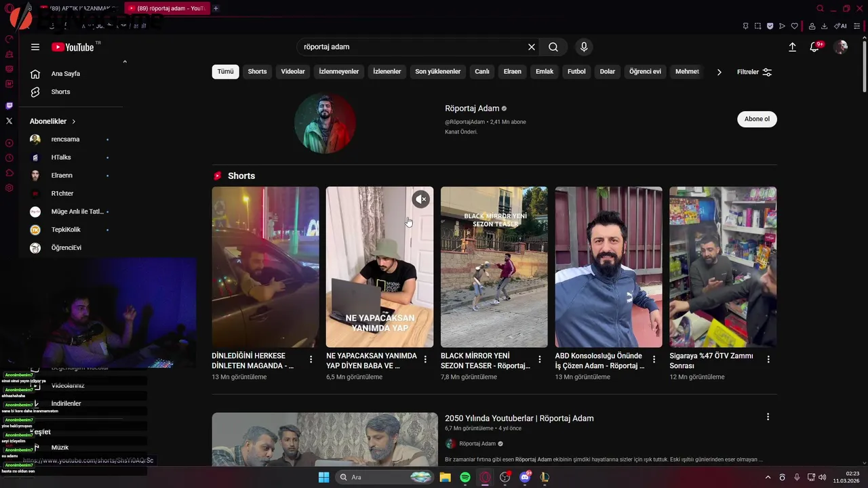Viewport: 868px width, 488px height.
Task: Open X (Twitter) in Opera sidebar
Action: tap(9, 121)
